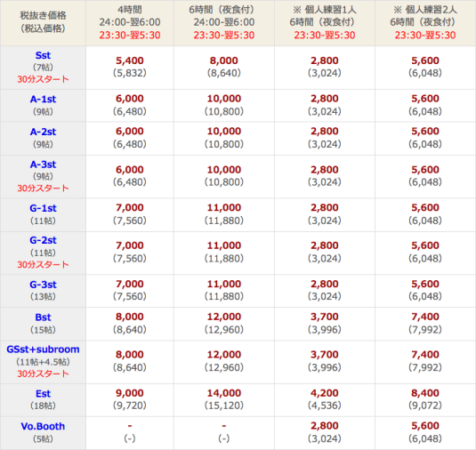Open the G-1st studio link

tap(43, 208)
